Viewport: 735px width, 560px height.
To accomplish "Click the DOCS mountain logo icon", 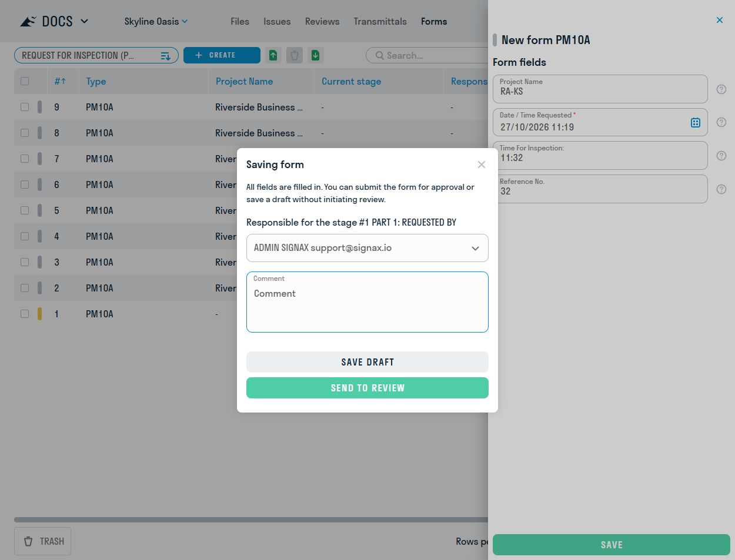I will (x=28, y=22).
